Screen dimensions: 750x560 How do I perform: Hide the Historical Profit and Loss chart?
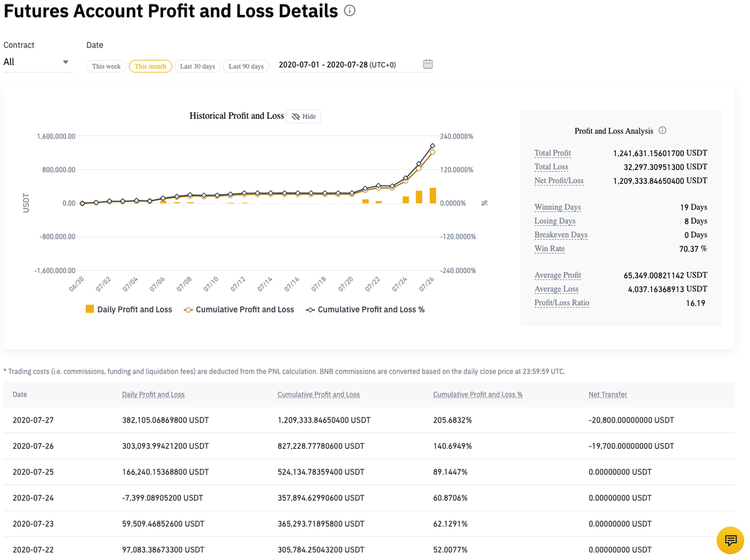pyautogui.click(x=304, y=116)
